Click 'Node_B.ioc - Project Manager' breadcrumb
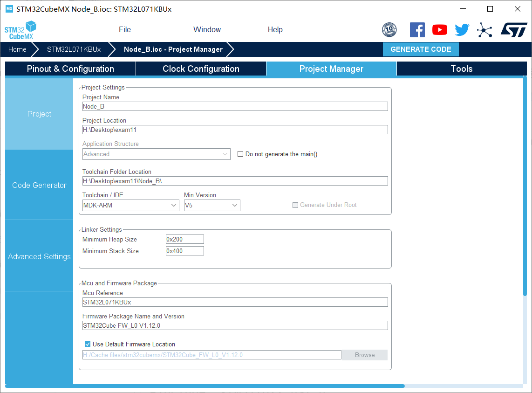 pyautogui.click(x=173, y=49)
